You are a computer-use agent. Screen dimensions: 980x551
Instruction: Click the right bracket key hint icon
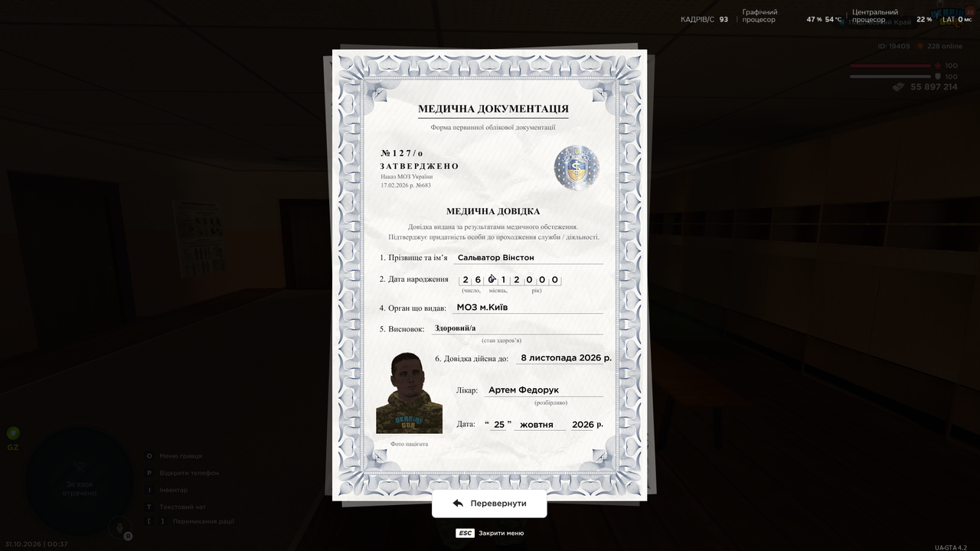(162, 521)
